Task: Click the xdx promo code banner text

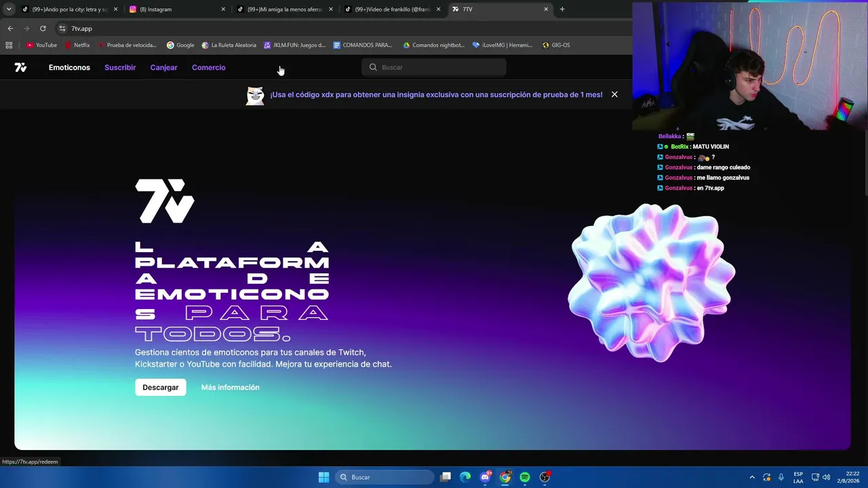Action: 436,95
